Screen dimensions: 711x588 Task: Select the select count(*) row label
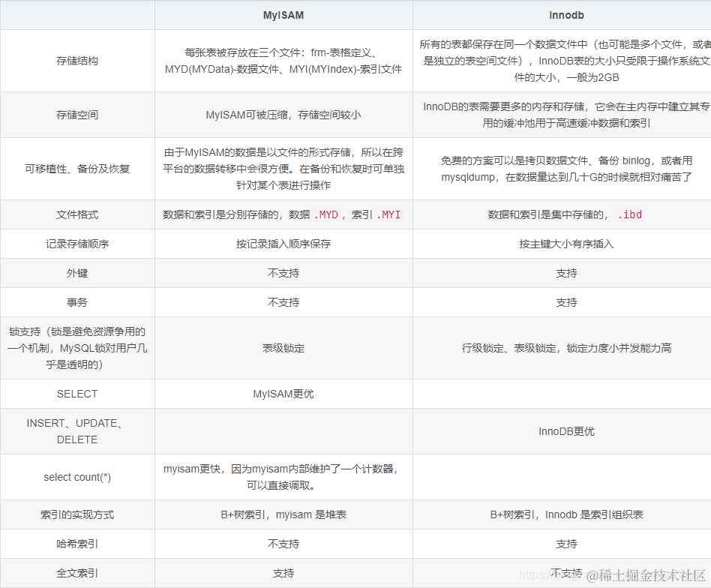[x=77, y=477]
